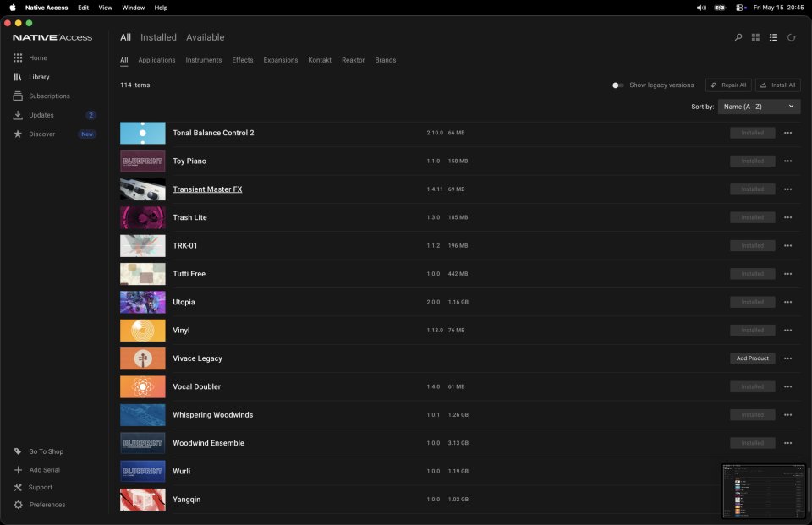
Task: Open more options for Transient Master FX
Action: coord(787,189)
